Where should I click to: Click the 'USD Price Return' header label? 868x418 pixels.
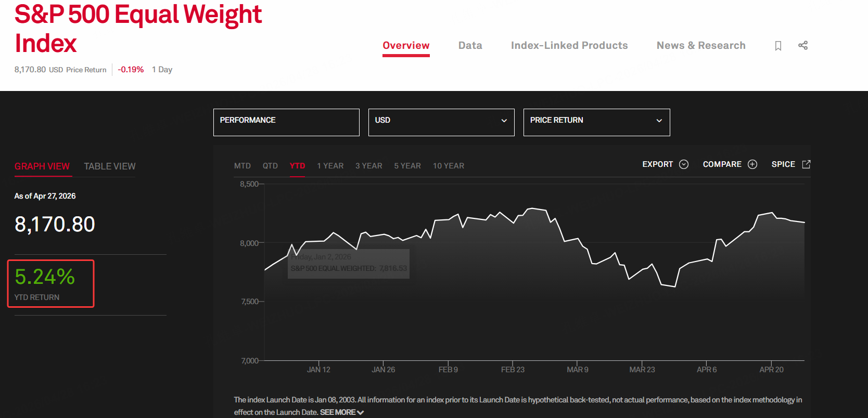(78, 70)
